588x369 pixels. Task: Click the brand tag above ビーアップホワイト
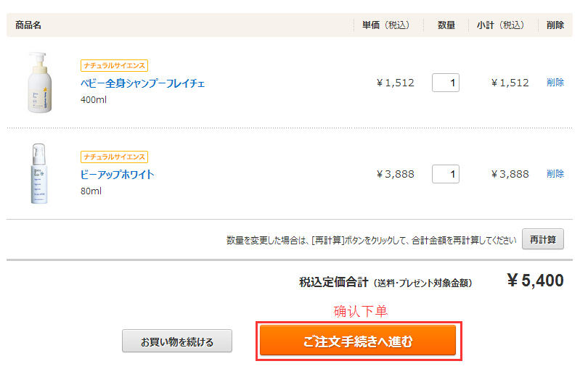114,157
